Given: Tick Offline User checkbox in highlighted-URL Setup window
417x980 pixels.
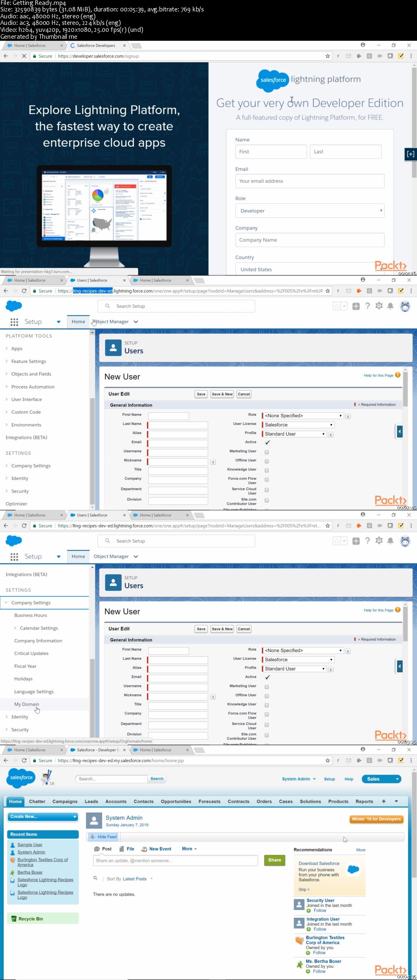Looking at the screenshot, I should [267, 461].
